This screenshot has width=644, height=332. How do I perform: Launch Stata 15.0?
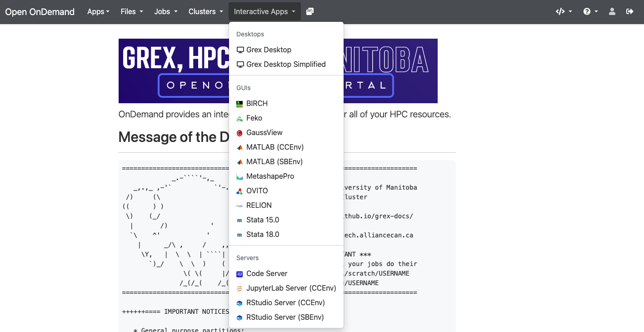286,220
